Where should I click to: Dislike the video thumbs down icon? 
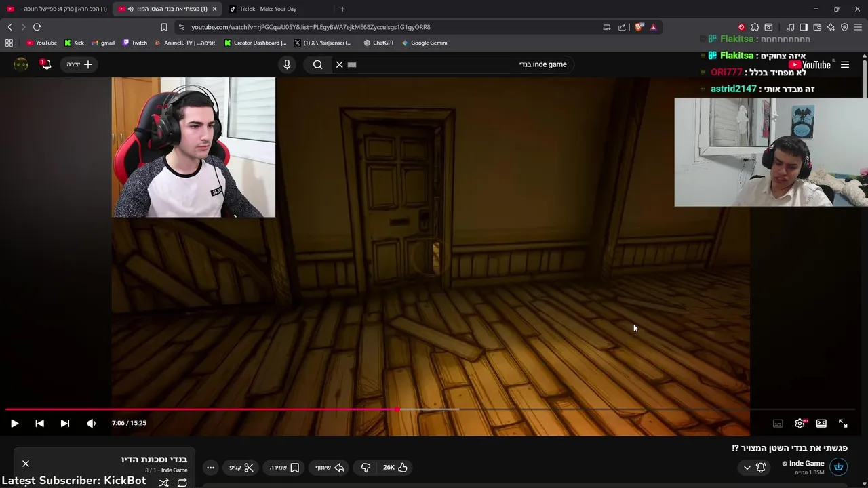366,467
